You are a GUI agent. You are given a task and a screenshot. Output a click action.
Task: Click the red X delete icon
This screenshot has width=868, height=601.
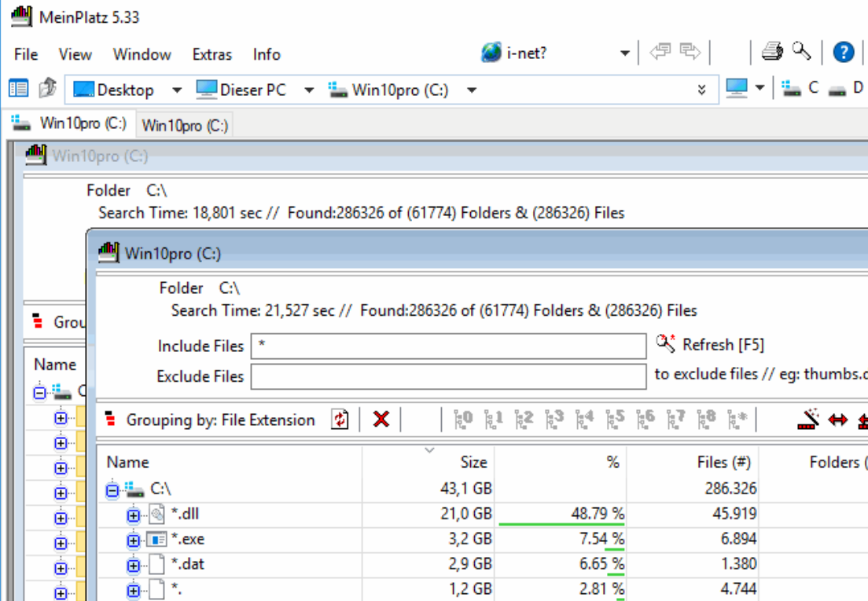click(381, 420)
